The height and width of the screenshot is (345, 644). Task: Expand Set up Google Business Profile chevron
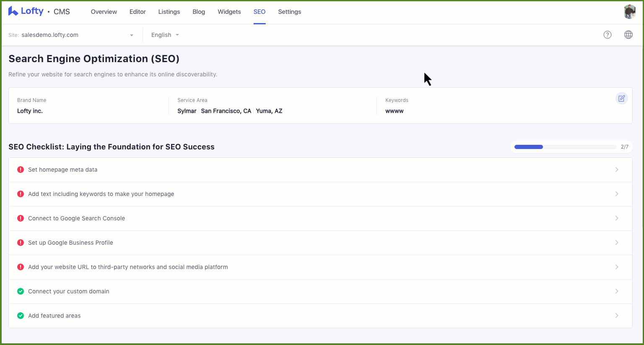617,243
